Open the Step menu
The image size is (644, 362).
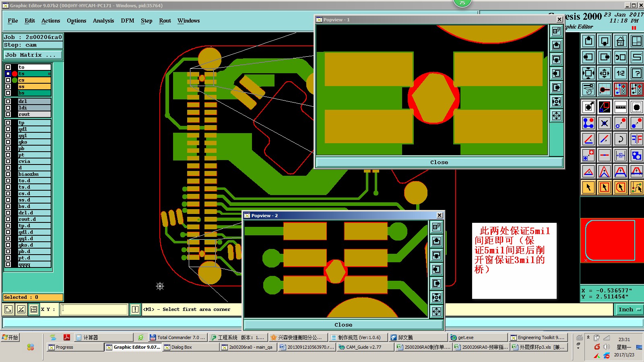click(x=147, y=21)
